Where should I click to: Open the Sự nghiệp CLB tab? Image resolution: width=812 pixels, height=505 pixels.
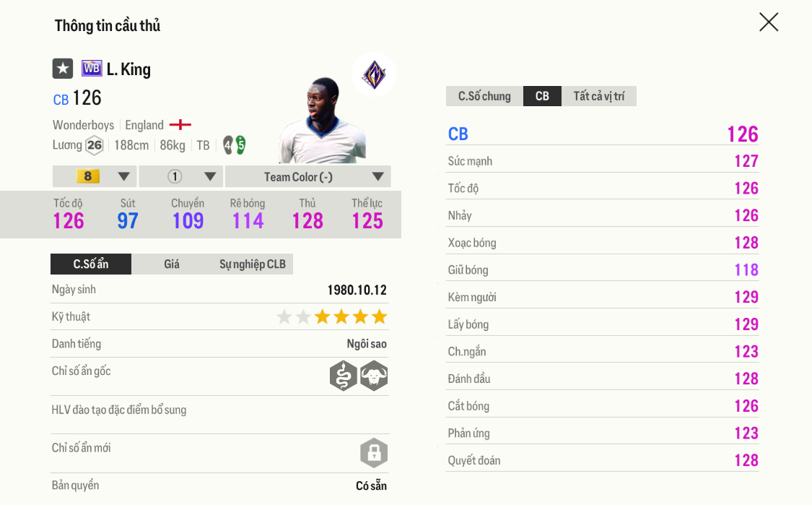pos(253,264)
